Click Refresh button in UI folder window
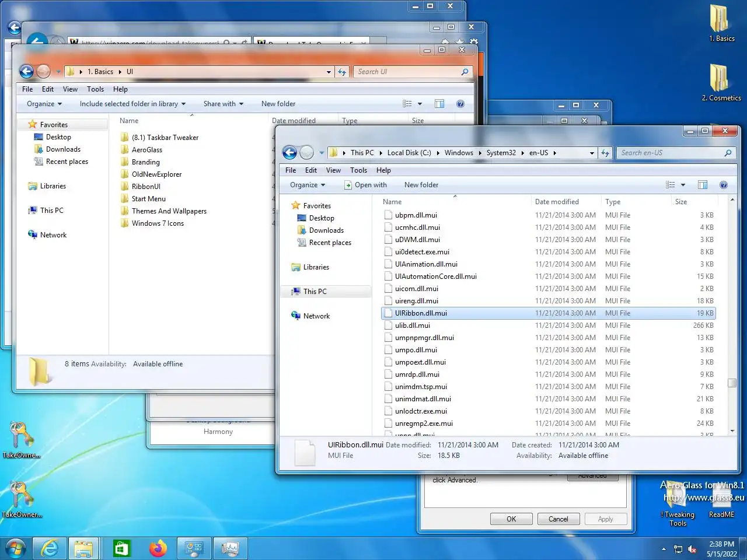Viewport: 747px width, 560px height. 342,72
